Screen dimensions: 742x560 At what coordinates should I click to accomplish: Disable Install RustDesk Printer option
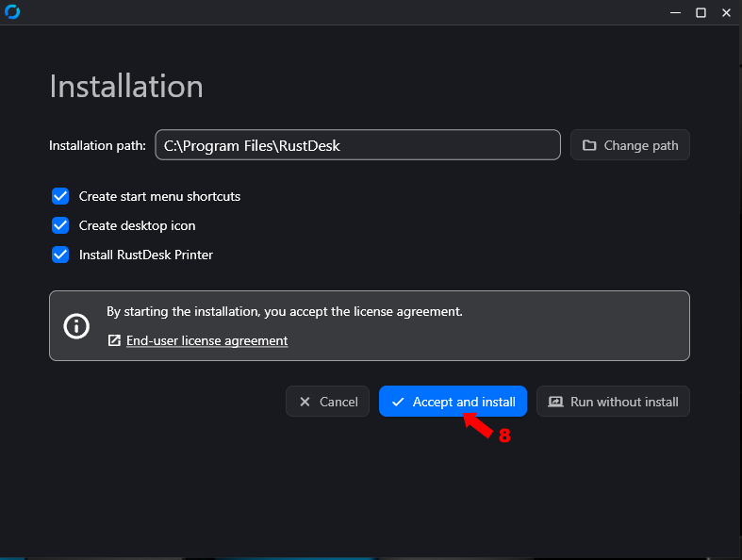(60, 255)
